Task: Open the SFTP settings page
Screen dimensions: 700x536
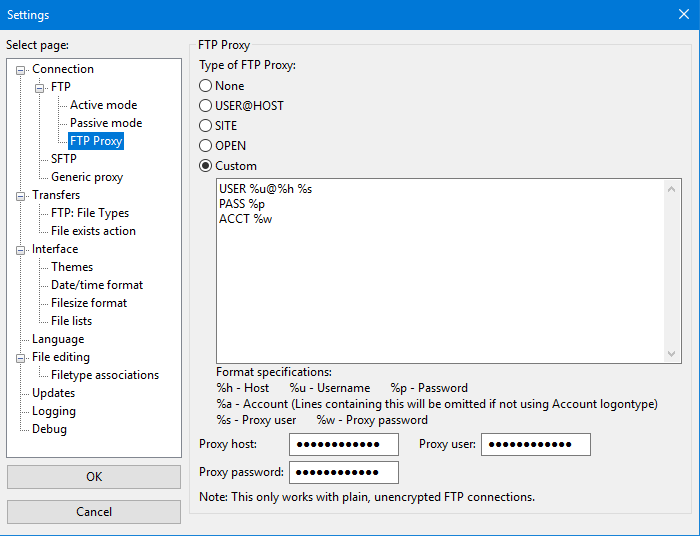Action: [64, 159]
